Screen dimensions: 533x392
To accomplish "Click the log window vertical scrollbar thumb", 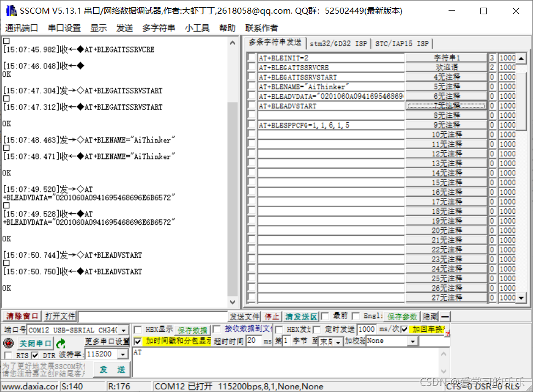I will click(233, 199).
